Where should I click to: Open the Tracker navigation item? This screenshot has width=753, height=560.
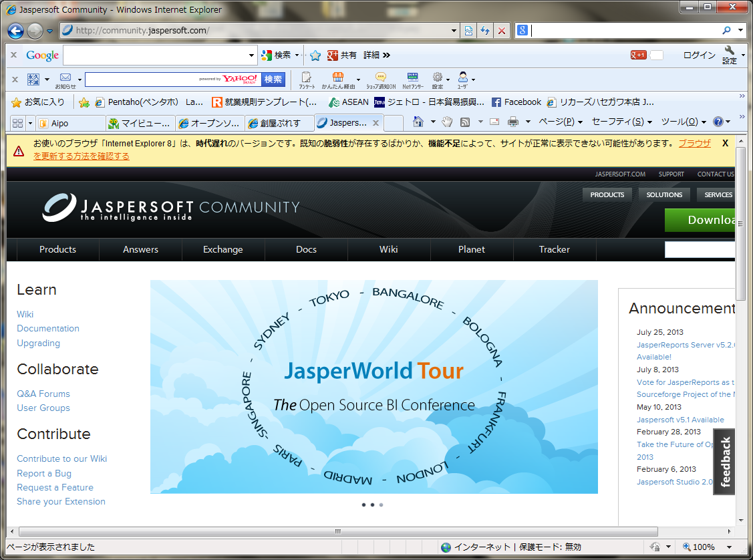click(x=555, y=250)
